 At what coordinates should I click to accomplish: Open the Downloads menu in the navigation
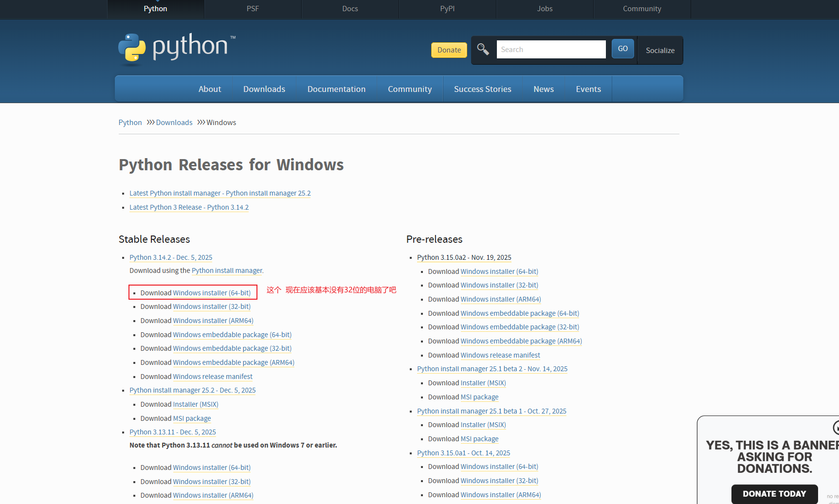[x=264, y=89]
